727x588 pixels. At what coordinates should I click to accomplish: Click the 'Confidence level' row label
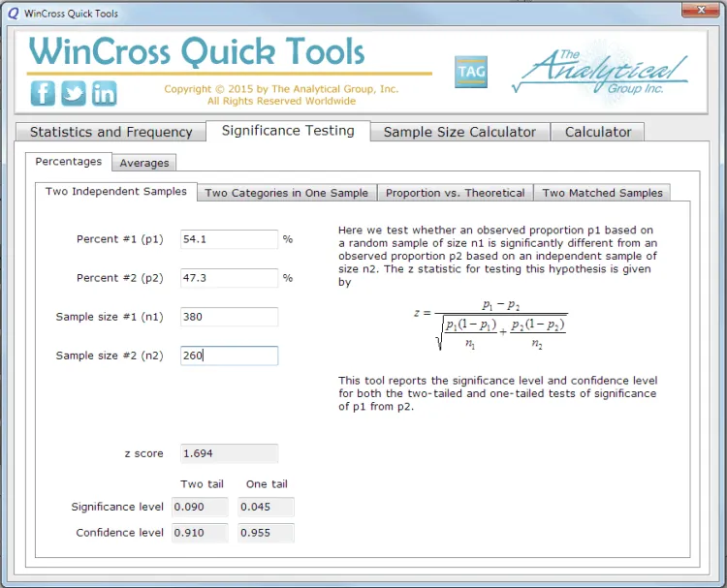tap(119, 533)
